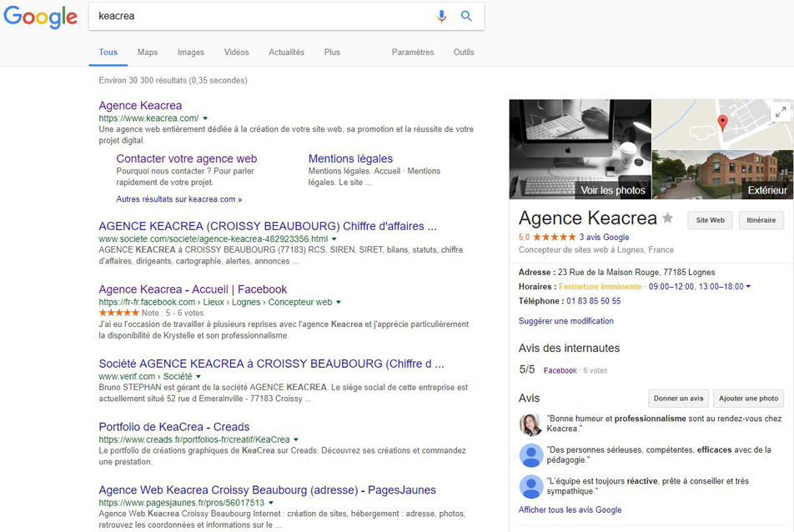Open dropdown arrow beside societe.com URL
This screenshot has width=794, height=532.
coord(334,239)
